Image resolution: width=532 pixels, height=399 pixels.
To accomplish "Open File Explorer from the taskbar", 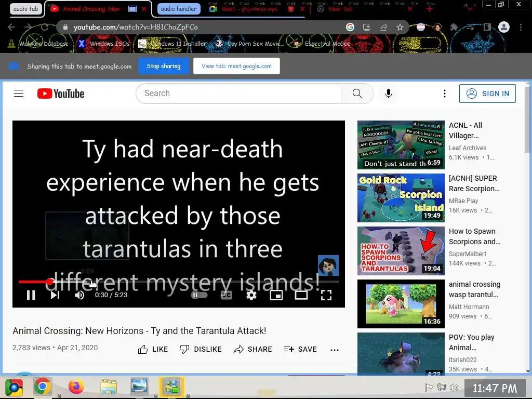I will [109, 387].
